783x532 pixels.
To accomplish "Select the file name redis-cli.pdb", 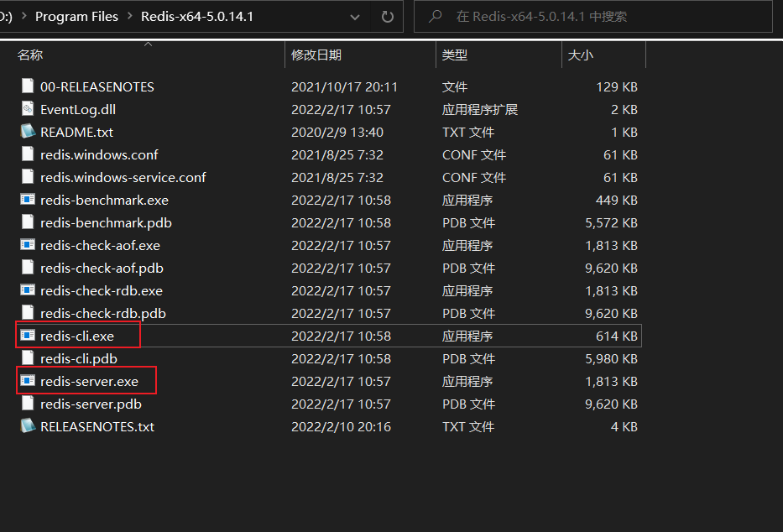I will coord(79,358).
